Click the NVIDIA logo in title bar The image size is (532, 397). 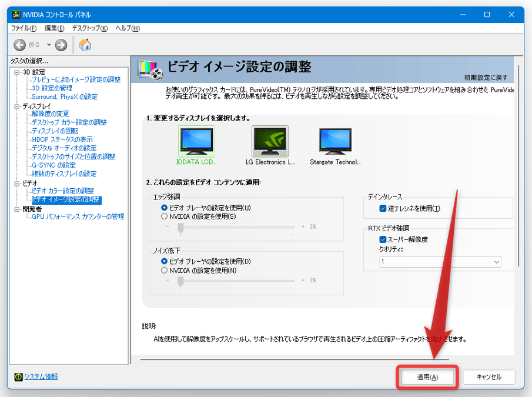click(x=16, y=15)
